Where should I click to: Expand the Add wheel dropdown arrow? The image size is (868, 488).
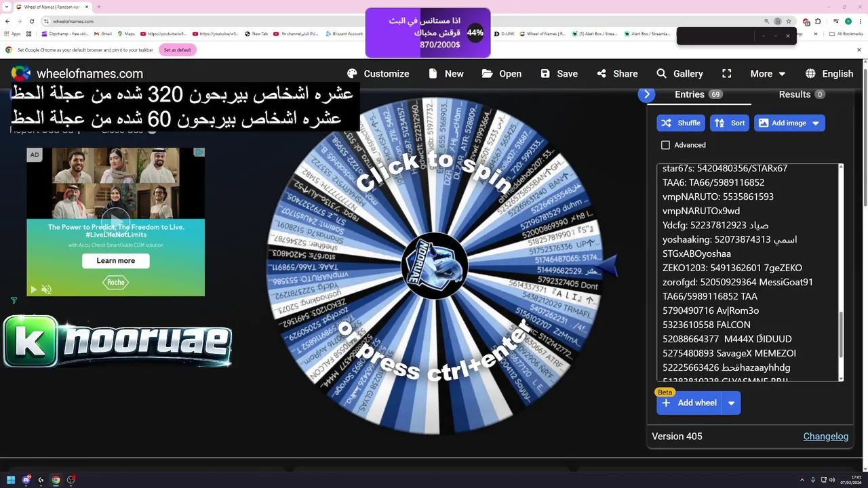(x=731, y=403)
